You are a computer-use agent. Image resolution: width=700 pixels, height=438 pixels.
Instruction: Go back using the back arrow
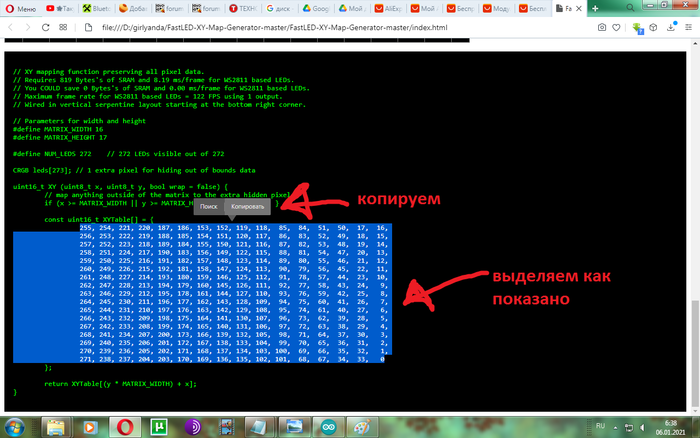[x=11, y=27]
